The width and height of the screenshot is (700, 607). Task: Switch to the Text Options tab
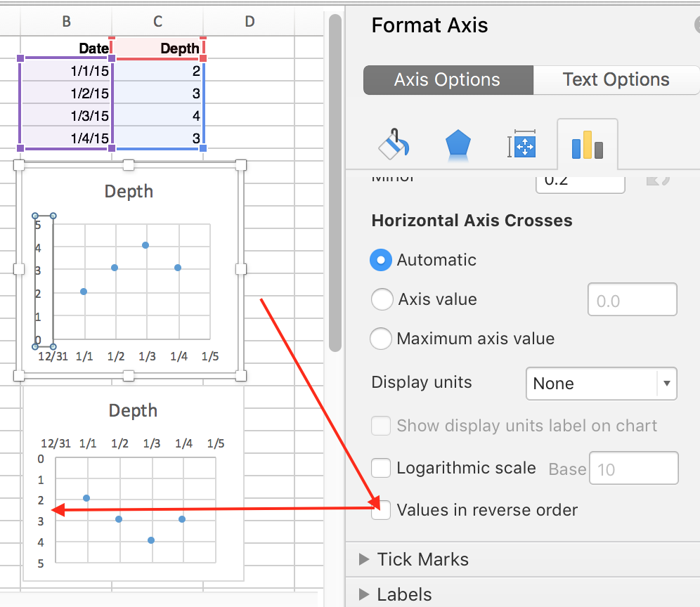click(x=616, y=80)
